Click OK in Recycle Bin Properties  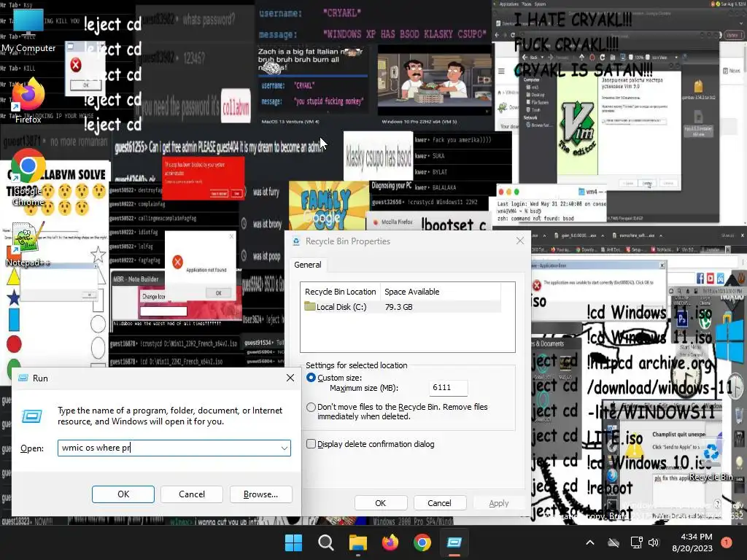click(x=381, y=503)
